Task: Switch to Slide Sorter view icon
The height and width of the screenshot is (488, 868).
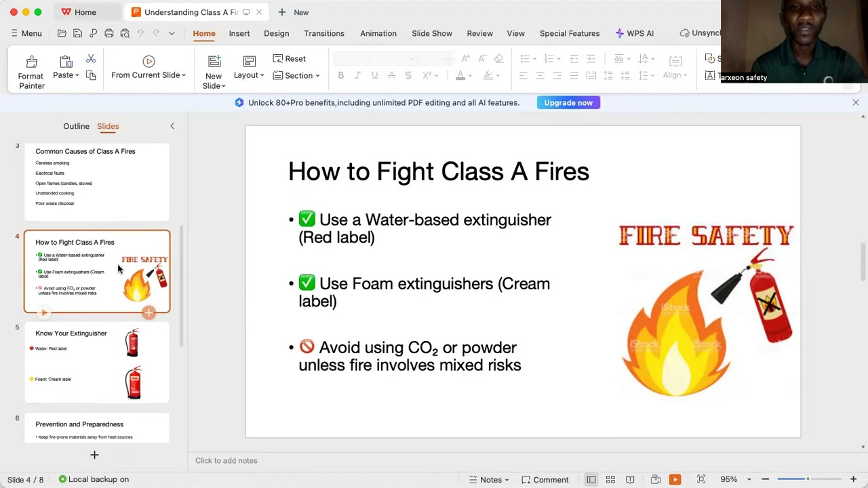Action: click(610, 480)
